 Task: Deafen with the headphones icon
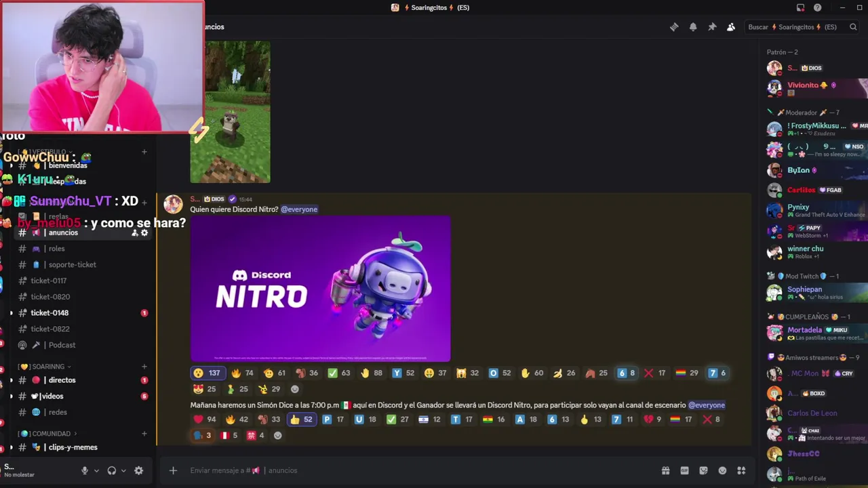point(112,470)
